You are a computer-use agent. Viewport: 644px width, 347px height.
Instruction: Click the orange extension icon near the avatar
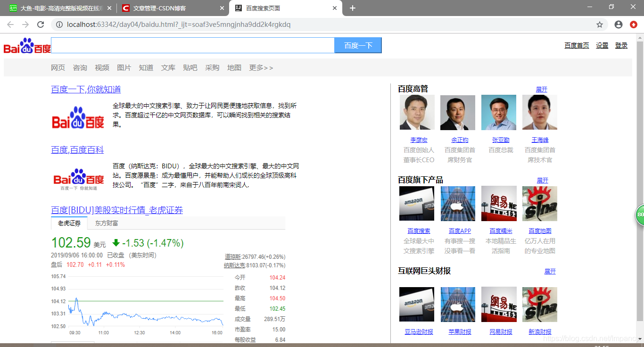coord(633,24)
